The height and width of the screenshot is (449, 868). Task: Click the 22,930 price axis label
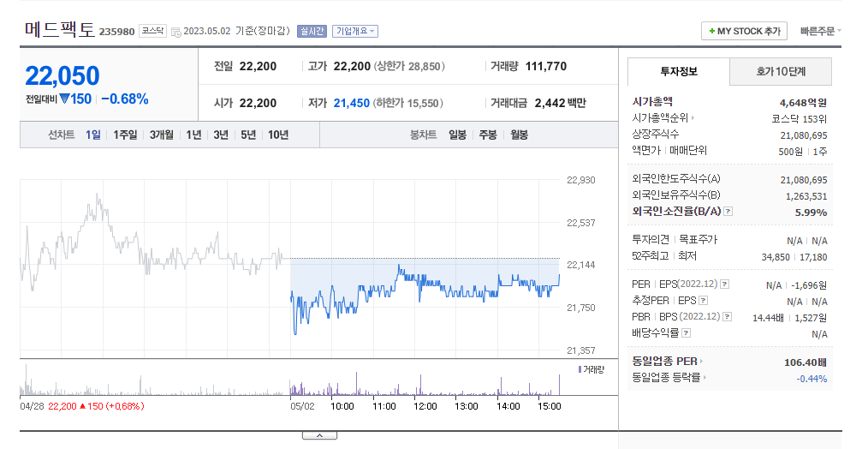pyautogui.click(x=581, y=180)
